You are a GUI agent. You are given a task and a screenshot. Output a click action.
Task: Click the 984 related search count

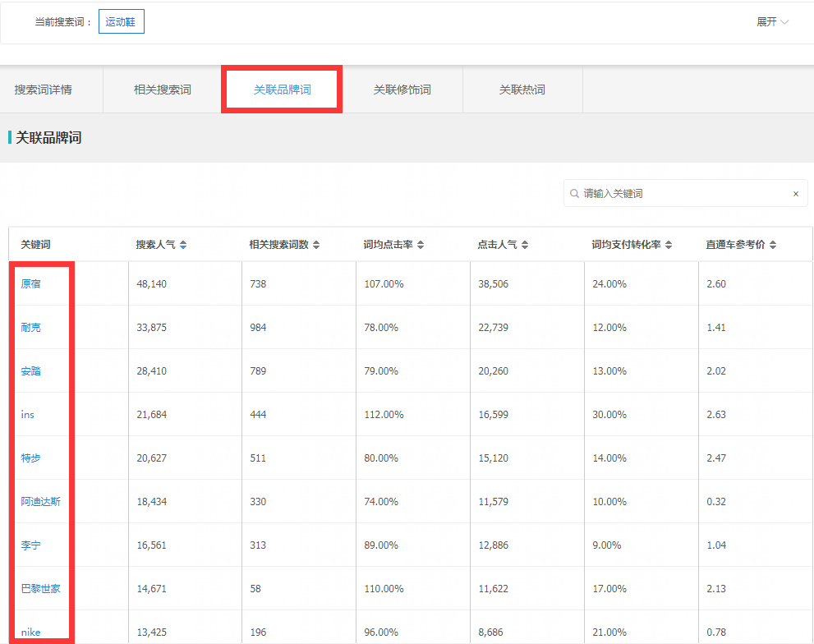[258, 328]
